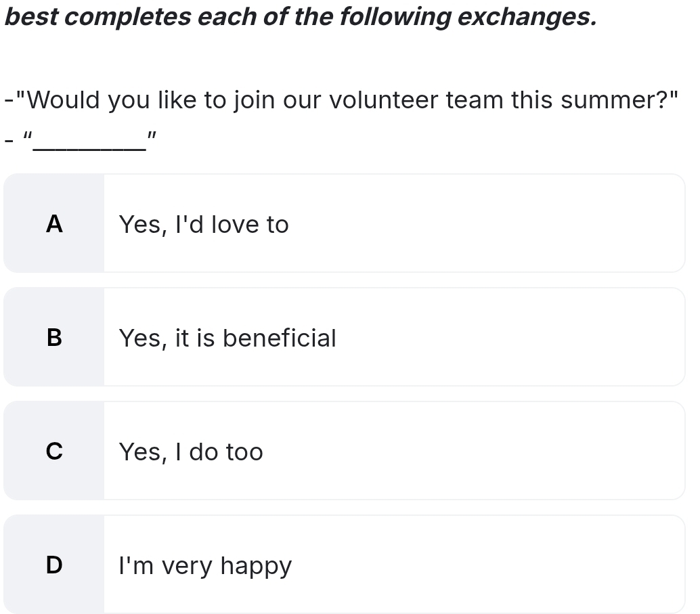Screen dimensions: 700x614
Task: Pick answer option C
Action: coord(344,451)
